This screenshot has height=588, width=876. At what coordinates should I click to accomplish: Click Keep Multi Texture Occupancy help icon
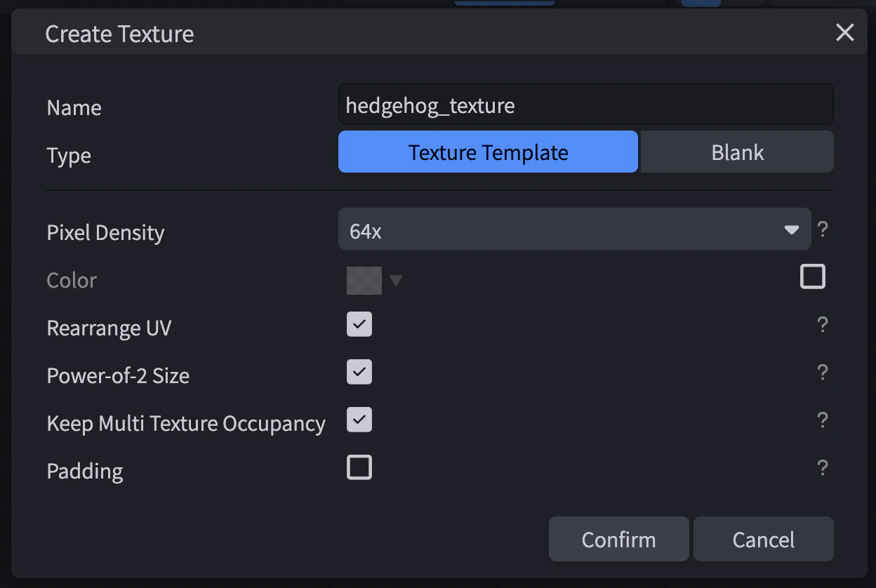point(823,420)
